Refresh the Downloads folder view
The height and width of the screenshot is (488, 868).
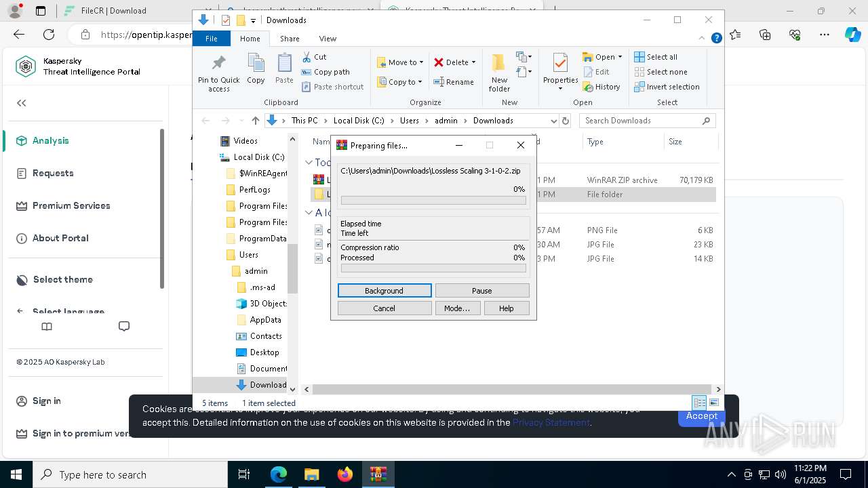point(566,121)
